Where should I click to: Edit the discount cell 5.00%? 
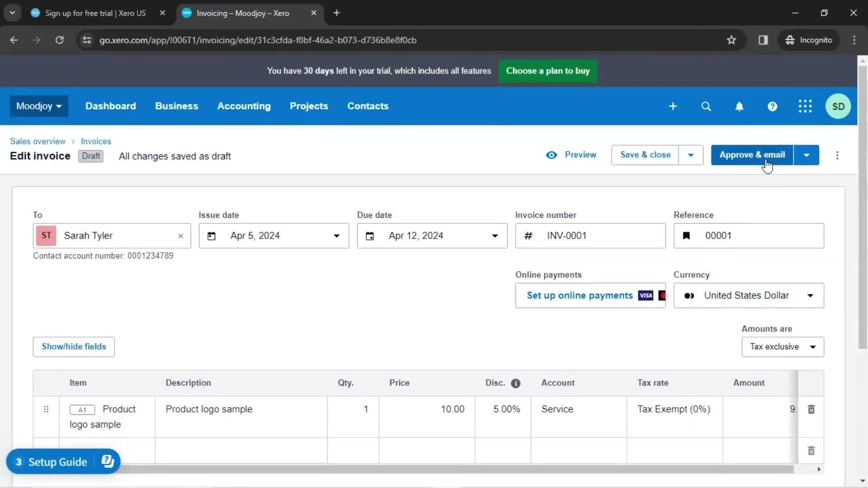(x=503, y=417)
